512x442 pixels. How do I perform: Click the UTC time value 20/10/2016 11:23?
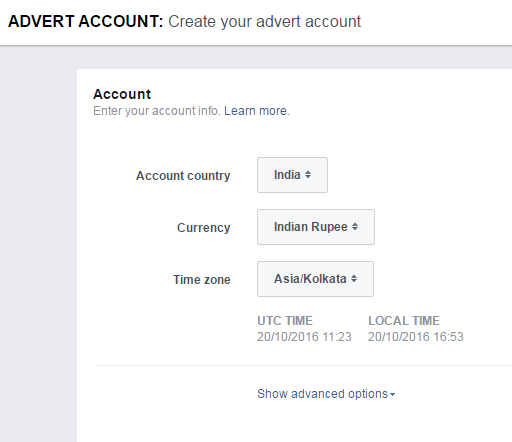point(304,337)
